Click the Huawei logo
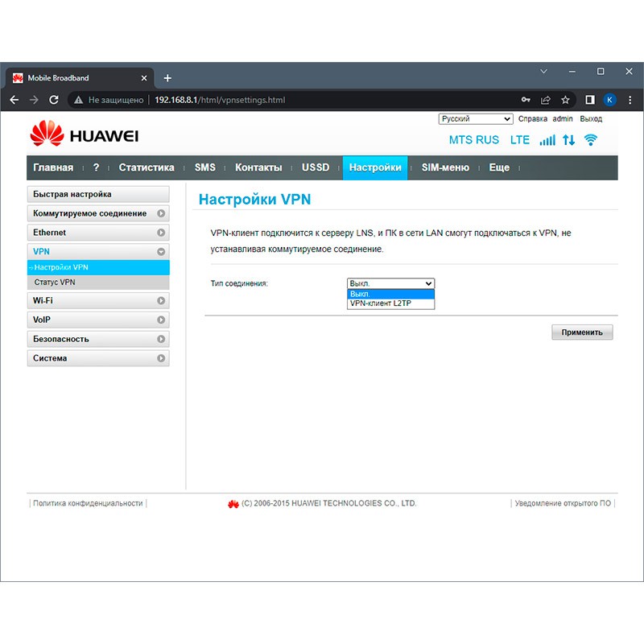Image resolution: width=644 pixels, height=644 pixels. pos(85,135)
